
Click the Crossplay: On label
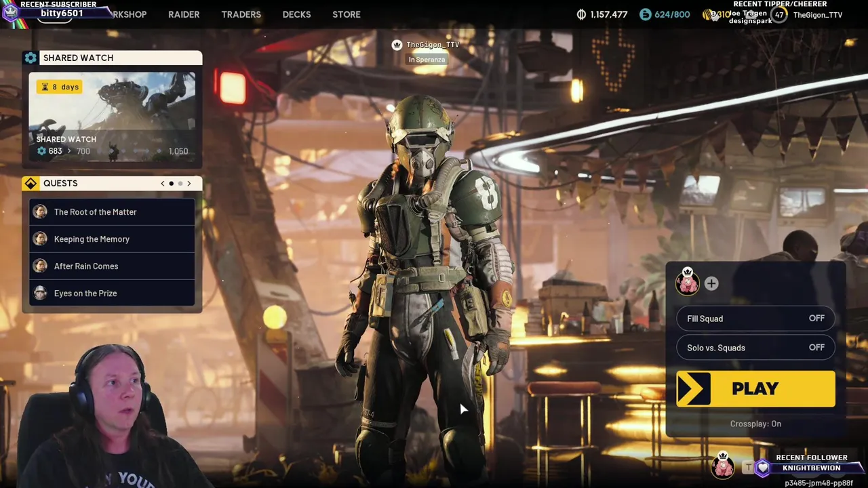point(755,424)
